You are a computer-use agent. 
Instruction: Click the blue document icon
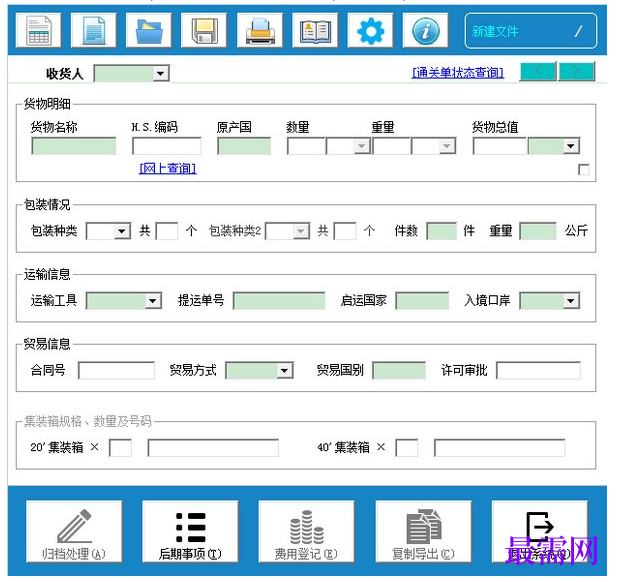click(94, 31)
